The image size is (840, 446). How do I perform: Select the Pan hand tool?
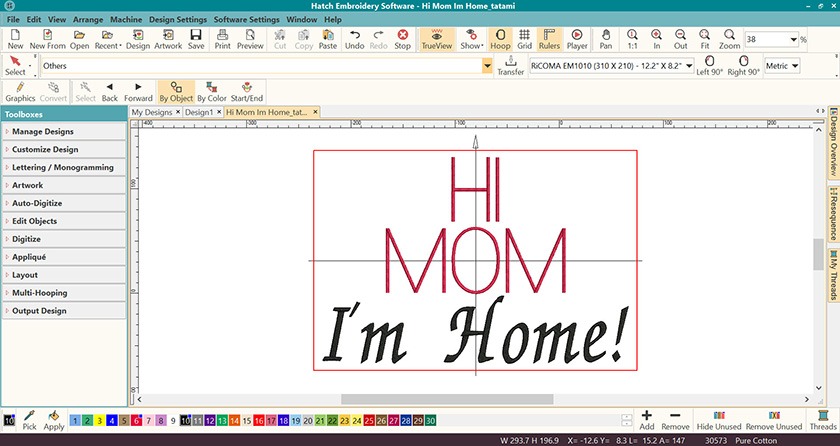606,39
